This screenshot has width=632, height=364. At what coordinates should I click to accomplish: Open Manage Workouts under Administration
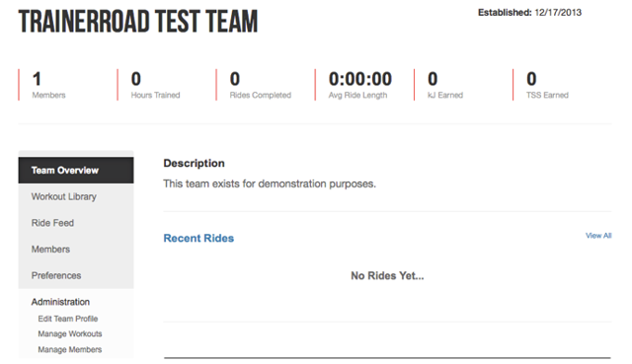70,333
